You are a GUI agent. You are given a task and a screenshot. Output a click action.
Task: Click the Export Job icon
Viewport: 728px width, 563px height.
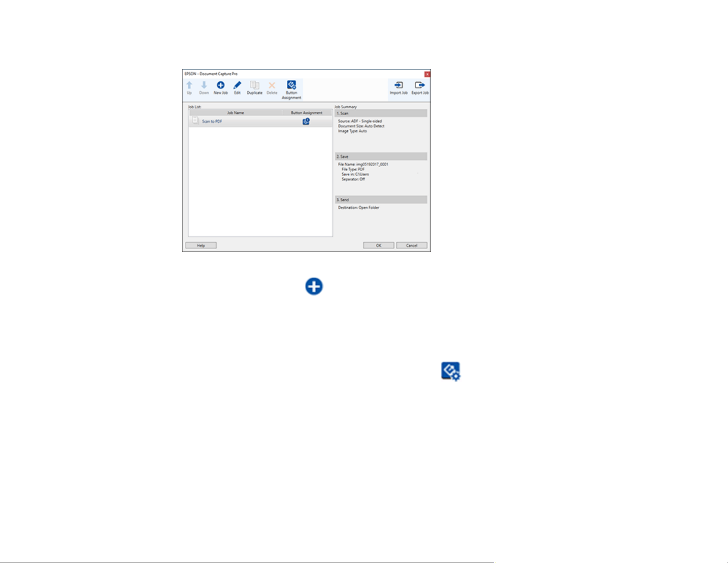[x=420, y=85]
